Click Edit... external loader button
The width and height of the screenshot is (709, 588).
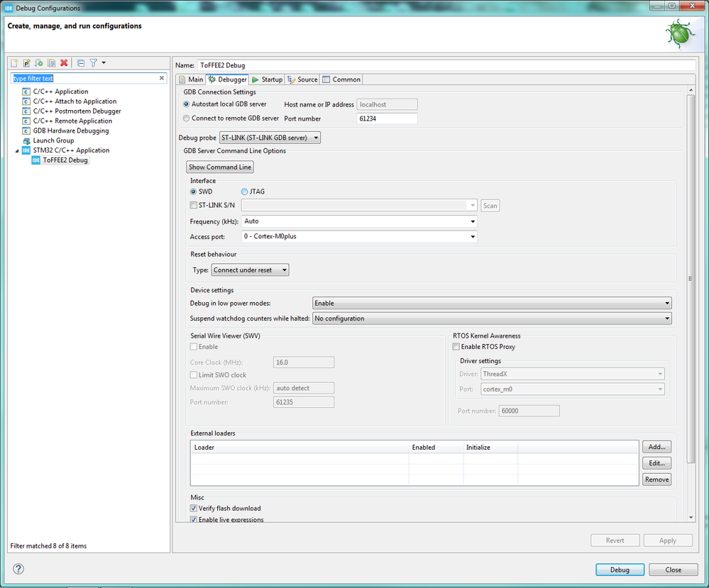[x=657, y=463]
